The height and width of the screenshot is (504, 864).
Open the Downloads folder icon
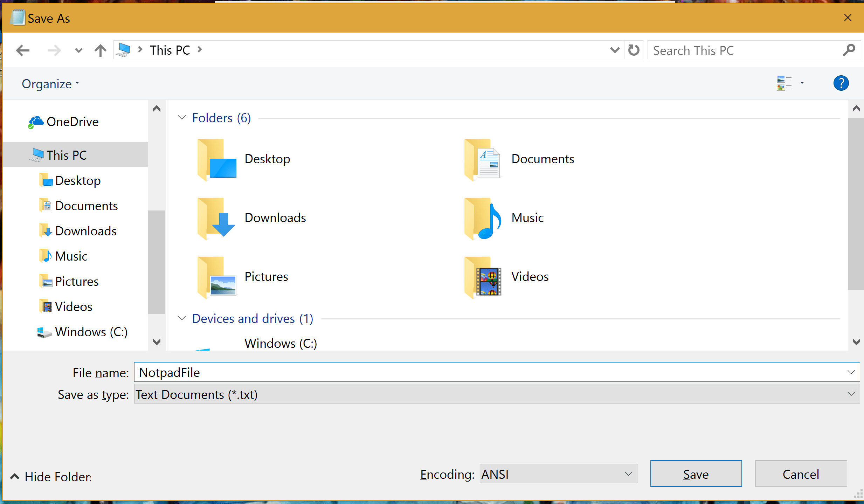(216, 218)
